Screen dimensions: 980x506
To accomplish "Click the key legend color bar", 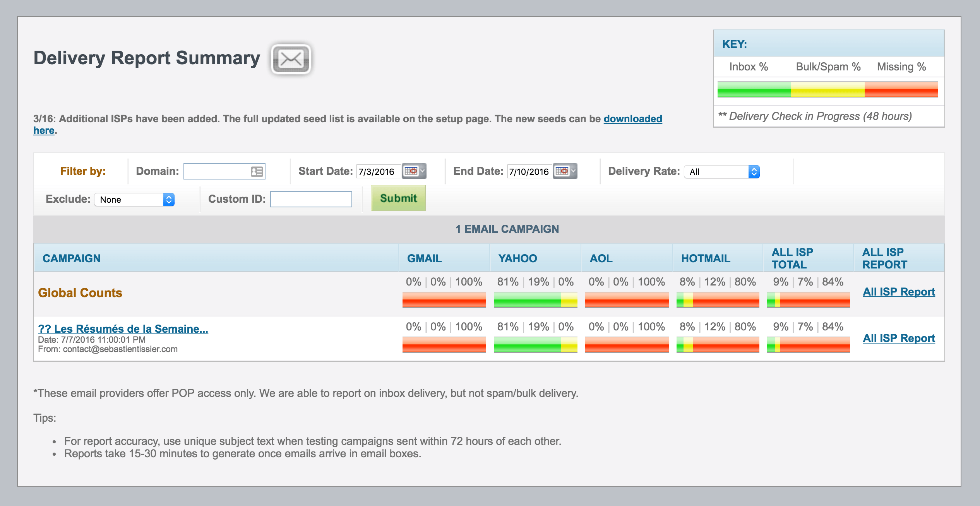I will point(828,90).
